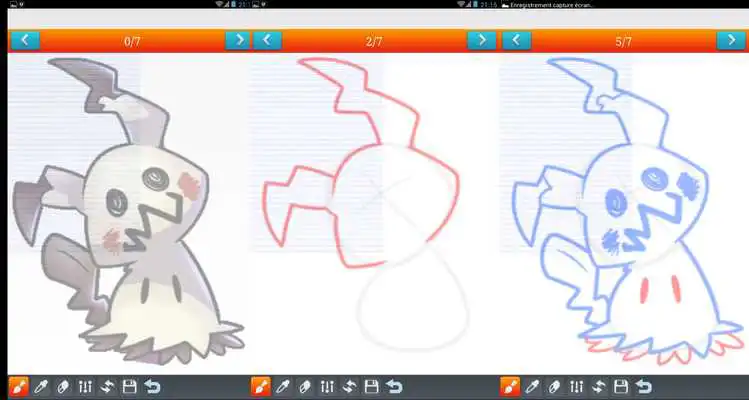
Task: Click the screen recording notification in the status bar
Action: coord(547,4)
